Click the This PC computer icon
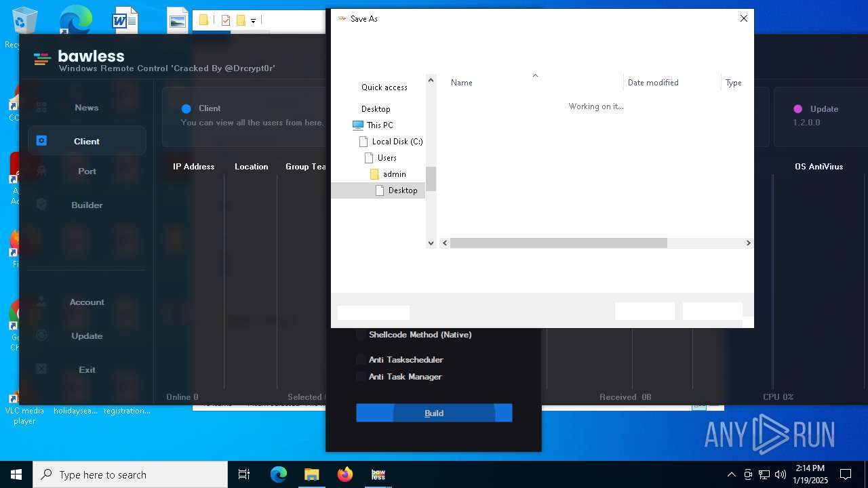The height and width of the screenshot is (488, 868). 358,125
